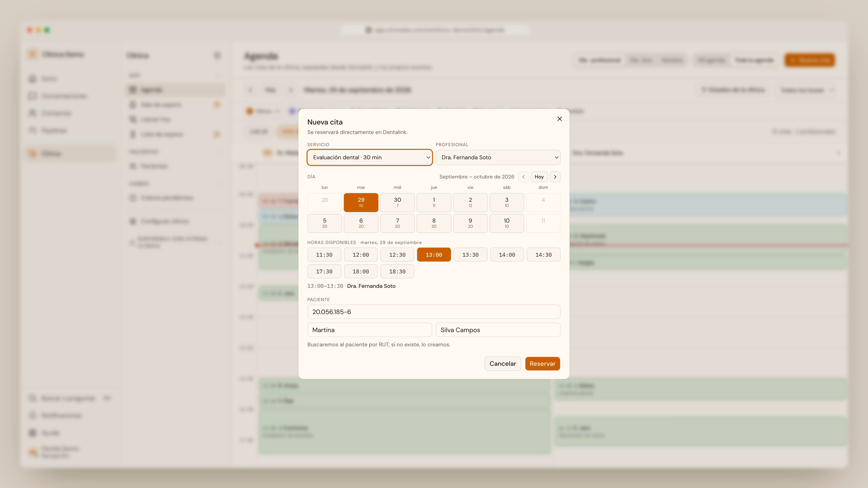Image resolution: width=868 pixels, height=488 pixels.
Task: Click the Hoy button in dialog
Action: coord(539,177)
